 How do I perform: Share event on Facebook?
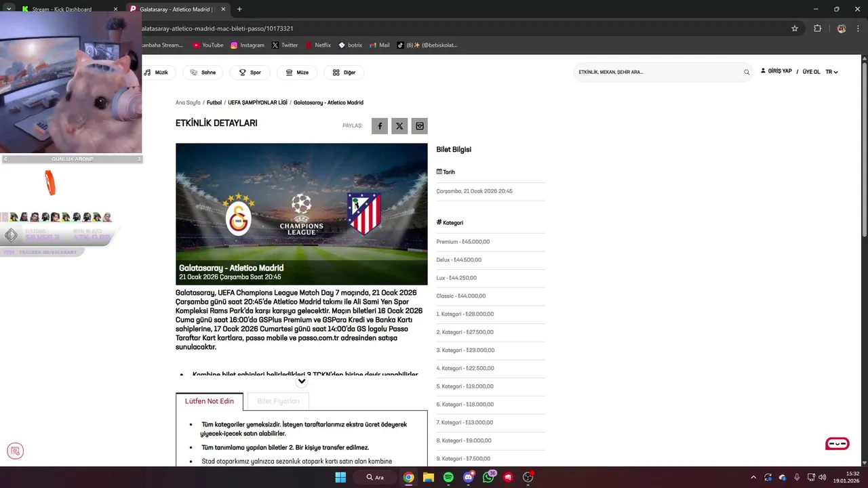[x=380, y=126]
